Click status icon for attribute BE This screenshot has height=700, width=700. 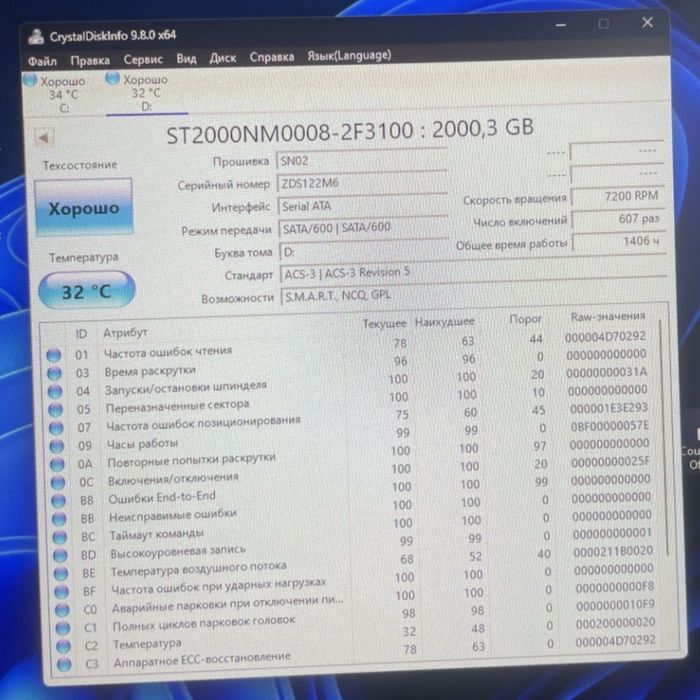click(x=61, y=573)
